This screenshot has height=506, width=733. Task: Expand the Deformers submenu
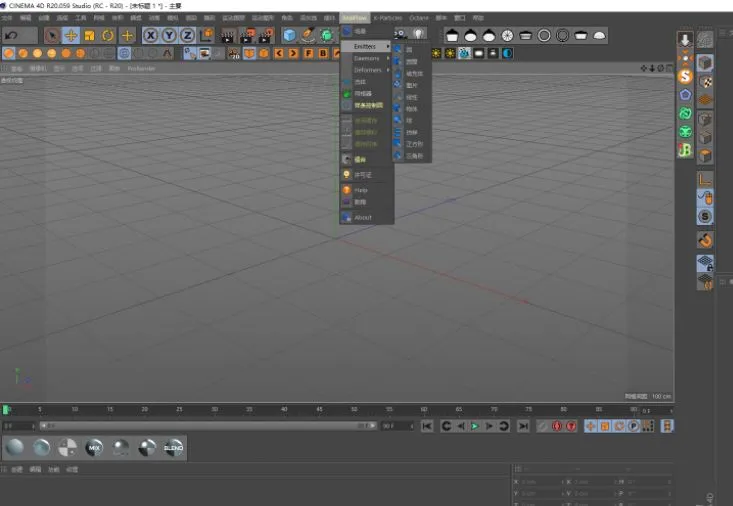point(366,70)
